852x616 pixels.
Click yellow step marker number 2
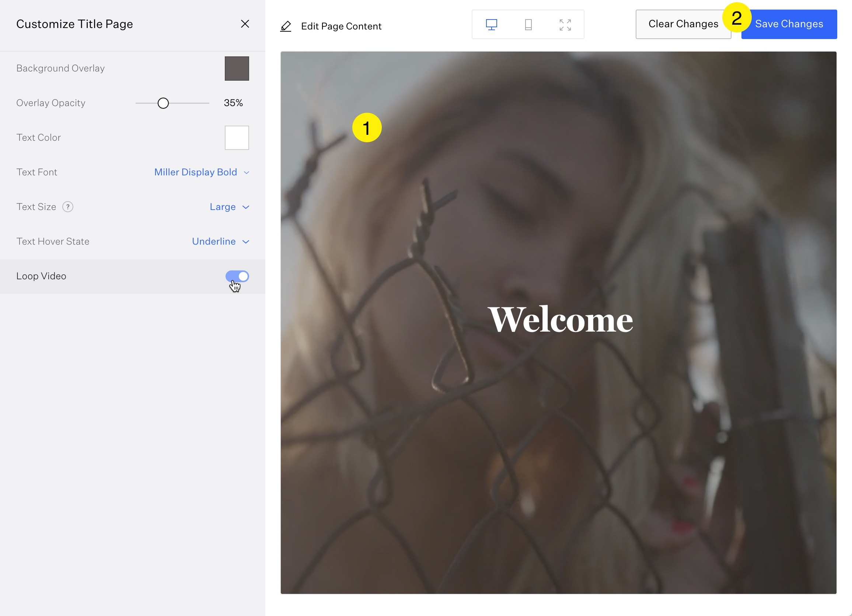coord(736,17)
